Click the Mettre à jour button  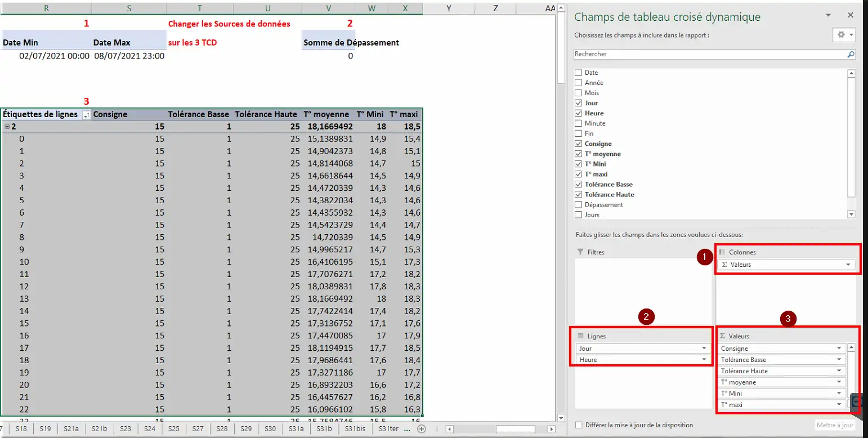(835, 425)
